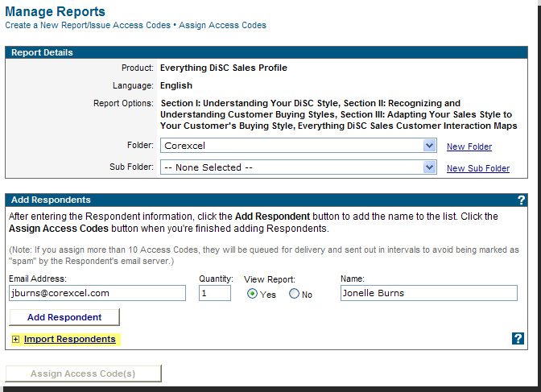Click Everything DiSC Sales Profile product text
The width and height of the screenshot is (541, 392).
[x=224, y=68]
